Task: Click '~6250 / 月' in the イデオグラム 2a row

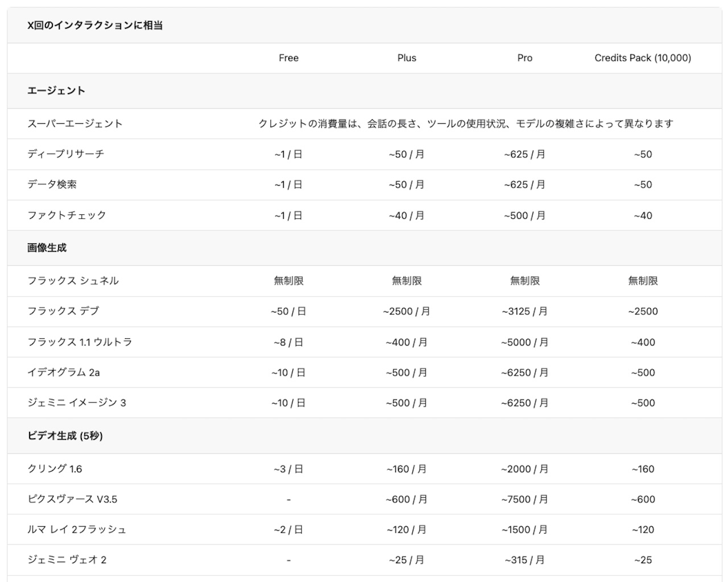Action: pyautogui.click(x=525, y=373)
